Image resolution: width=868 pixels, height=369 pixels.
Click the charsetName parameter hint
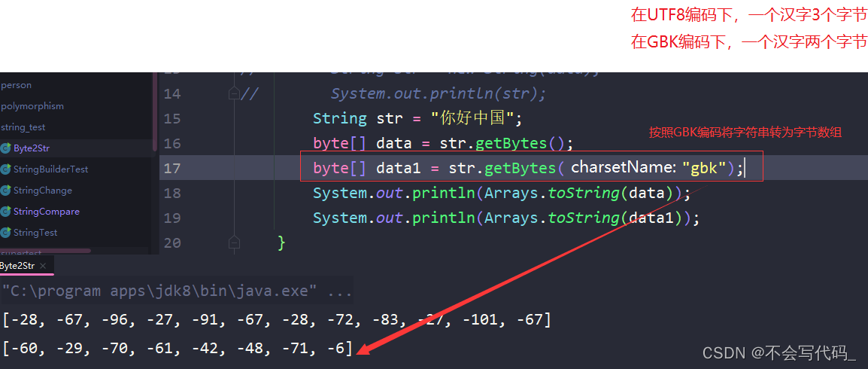(624, 167)
